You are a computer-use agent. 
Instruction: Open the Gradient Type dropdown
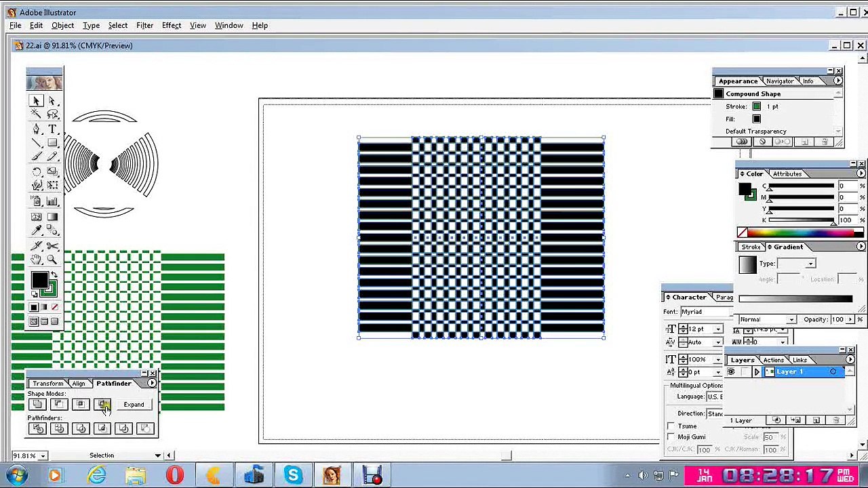[x=810, y=264]
